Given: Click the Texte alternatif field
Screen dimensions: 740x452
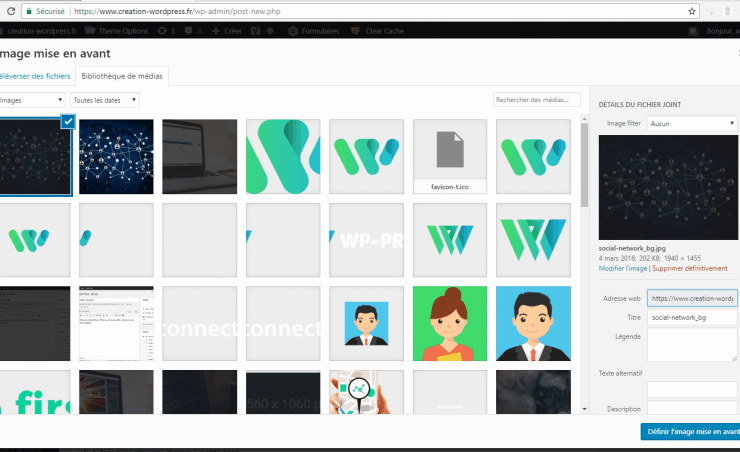Looking at the screenshot, I should pos(692,390).
